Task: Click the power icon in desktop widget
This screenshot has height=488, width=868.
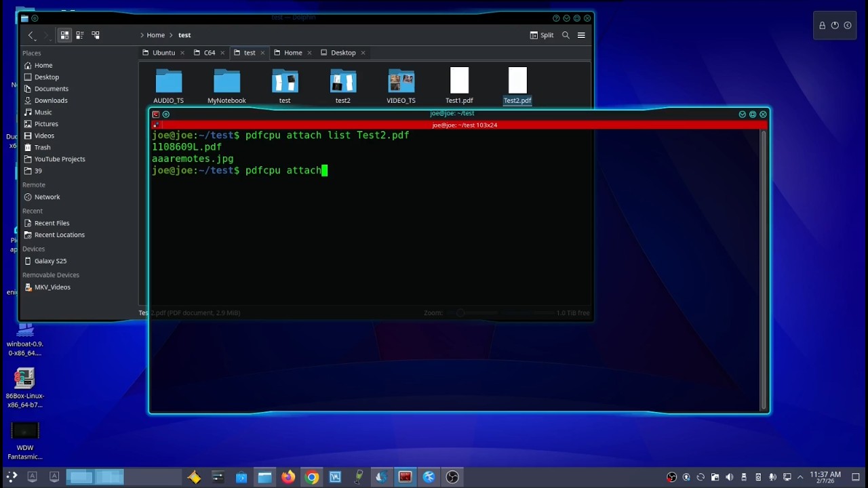Action: (835, 26)
